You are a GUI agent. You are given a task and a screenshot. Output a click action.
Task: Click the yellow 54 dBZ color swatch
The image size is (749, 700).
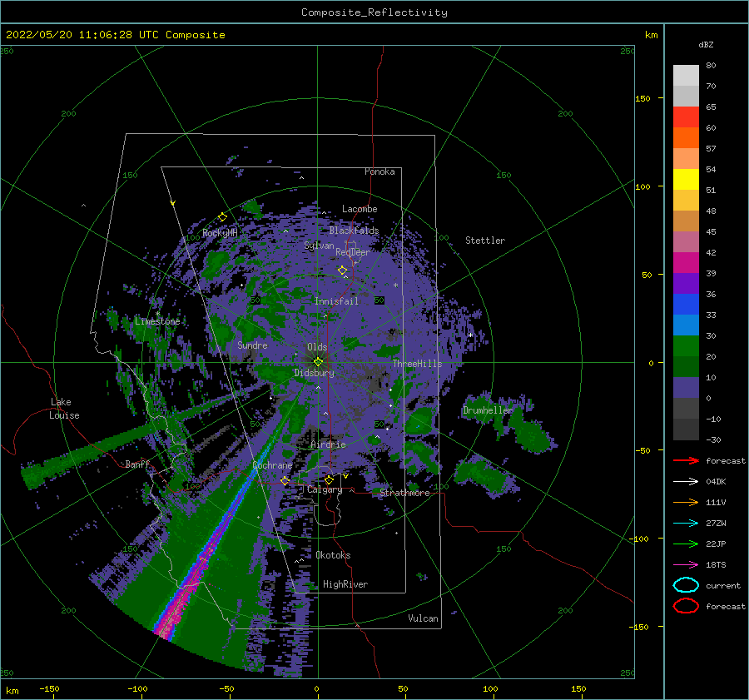coord(686,179)
